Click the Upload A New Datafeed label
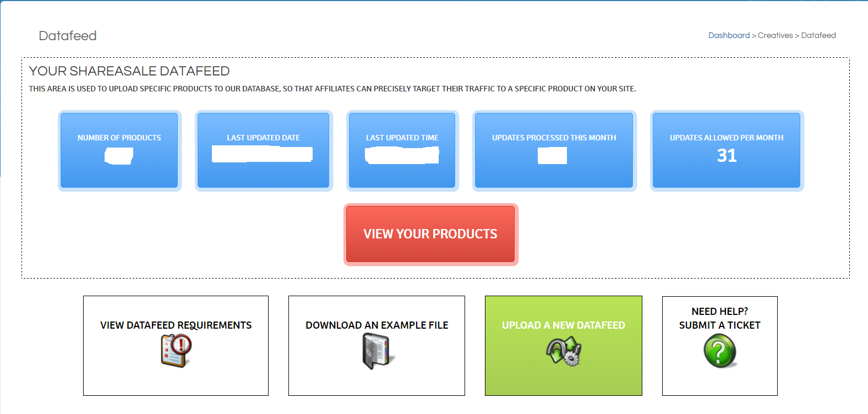The height and width of the screenshot is (414, 868). [564, 325]
